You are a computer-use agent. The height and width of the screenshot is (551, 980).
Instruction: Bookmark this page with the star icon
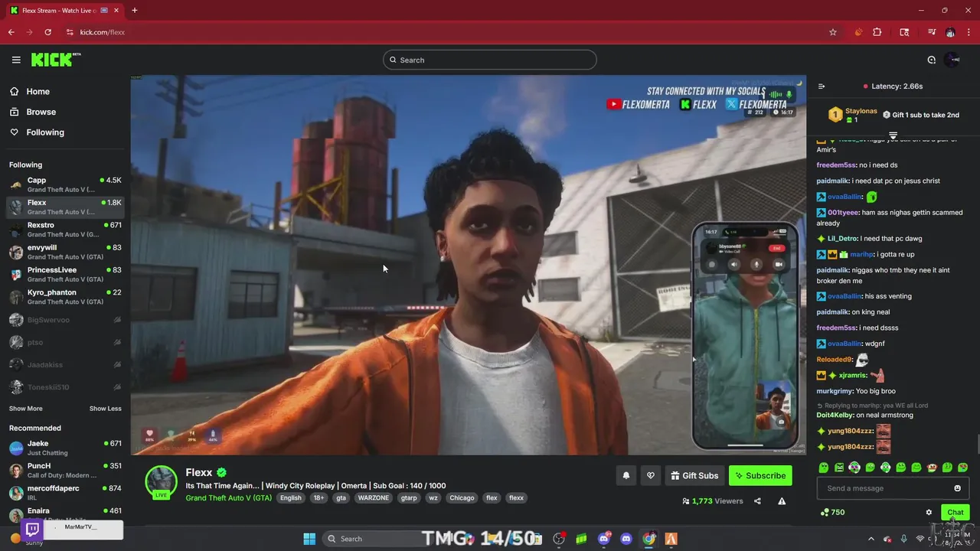pyautogui.click(x=833, y=32)
